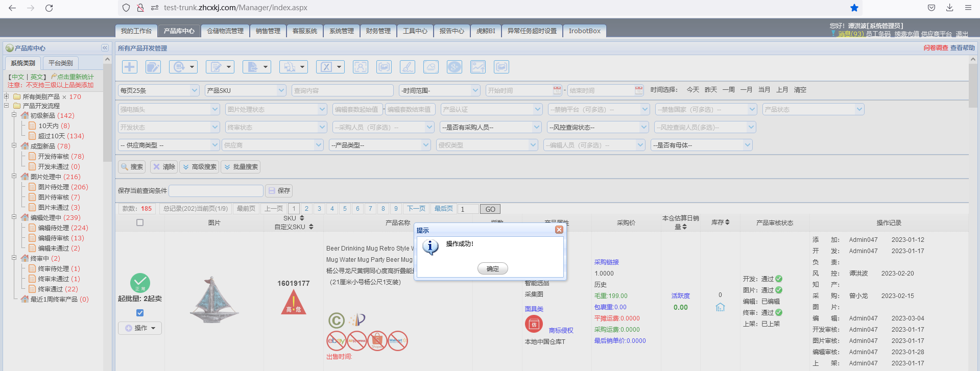Open the 销售管理 menu tab

[268, 31]
